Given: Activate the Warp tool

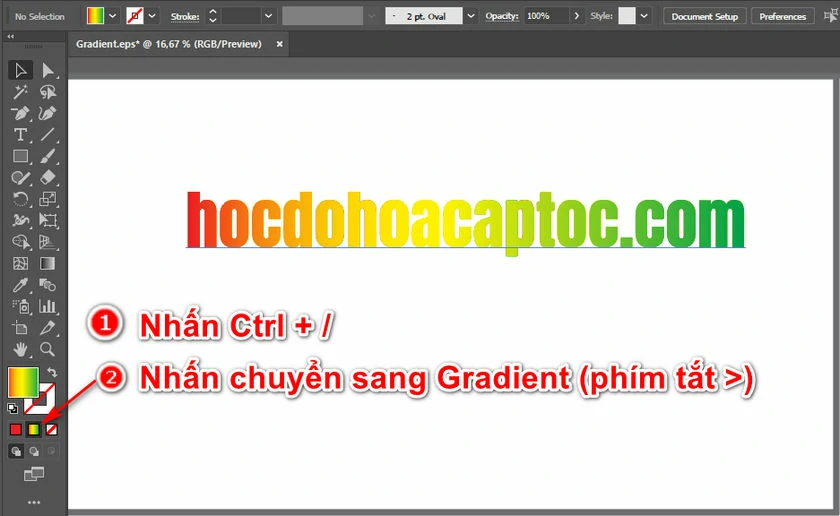Looking at the screenshot, I should pyautogui.click(x=20, y=220).
